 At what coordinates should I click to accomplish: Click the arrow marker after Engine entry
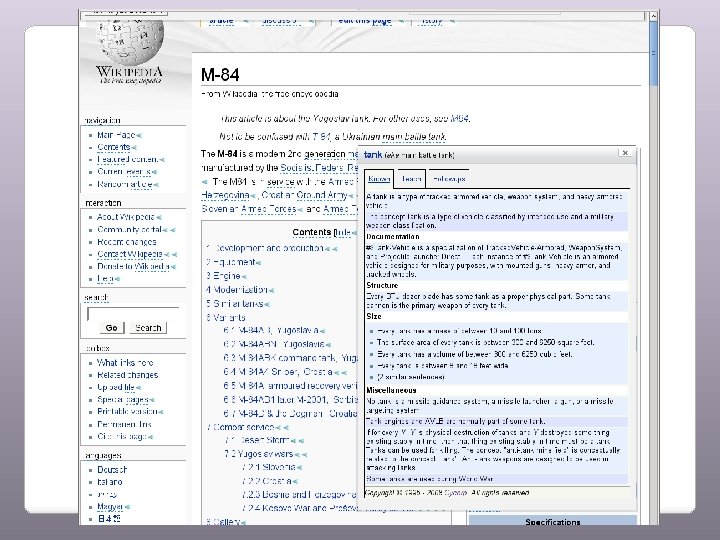tap(244, 276)
